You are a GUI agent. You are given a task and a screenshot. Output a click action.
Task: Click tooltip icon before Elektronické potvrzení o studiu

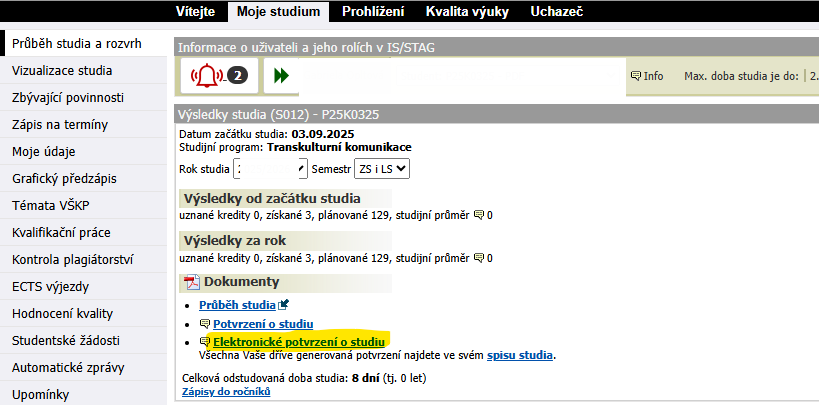pyautogui.click(x=205, y=342)
